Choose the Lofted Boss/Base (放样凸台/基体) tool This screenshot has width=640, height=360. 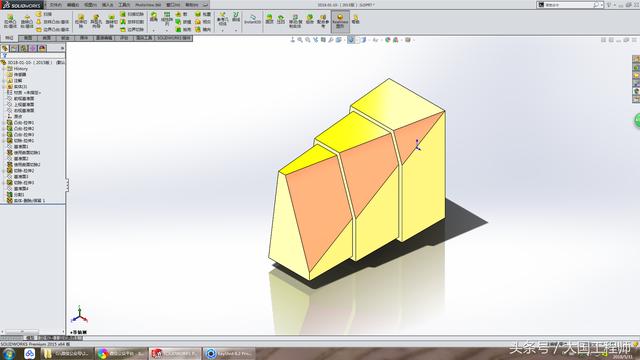pyautogui.click(x=52, y=22)
